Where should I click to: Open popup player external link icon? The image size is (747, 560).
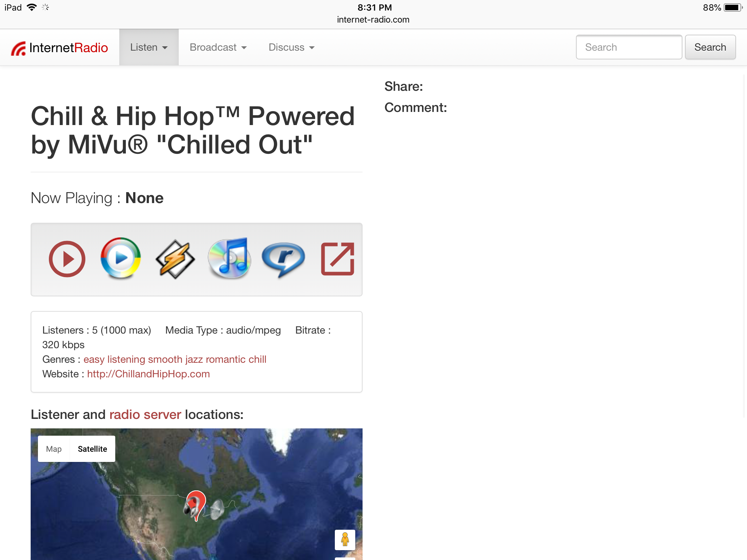click(x=337, y=259)
